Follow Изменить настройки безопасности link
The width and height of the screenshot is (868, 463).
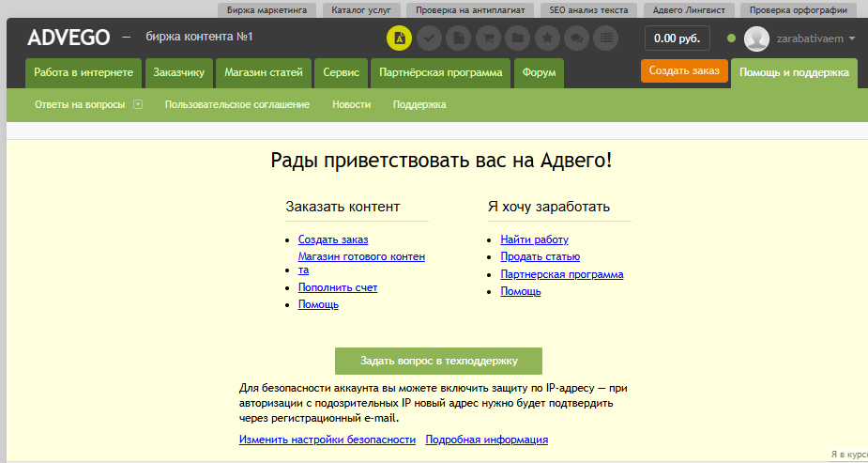point(327,440)
